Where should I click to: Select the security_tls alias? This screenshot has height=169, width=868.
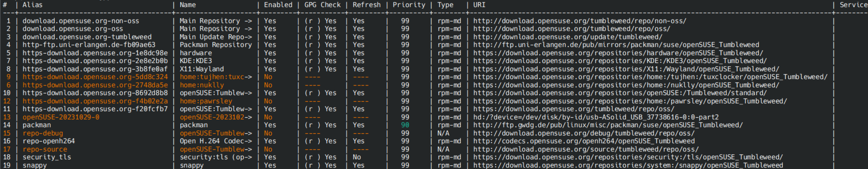[47, 157]
